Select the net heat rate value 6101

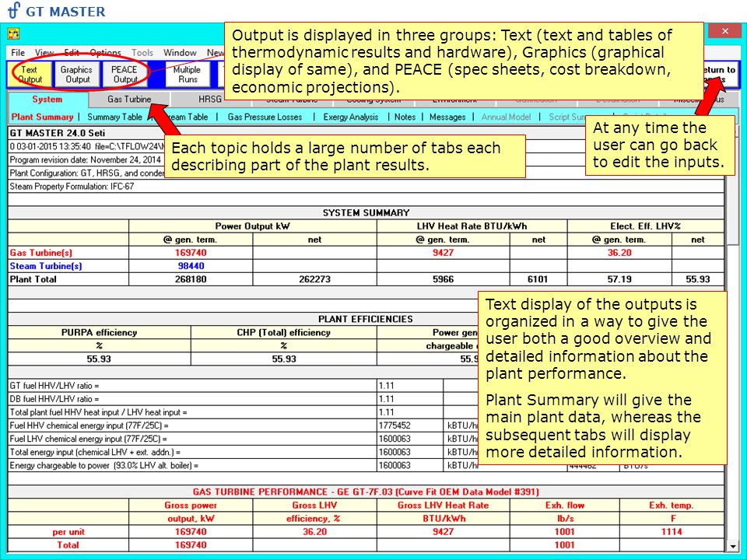[538, 279]
